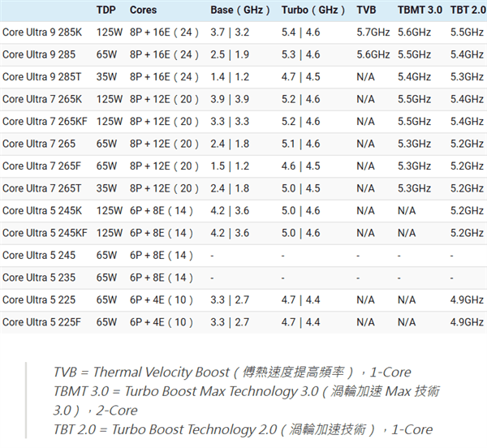Select the Core Ultra 7 265KF row name
Screen dimensions: 487x448
pos(45,122)
